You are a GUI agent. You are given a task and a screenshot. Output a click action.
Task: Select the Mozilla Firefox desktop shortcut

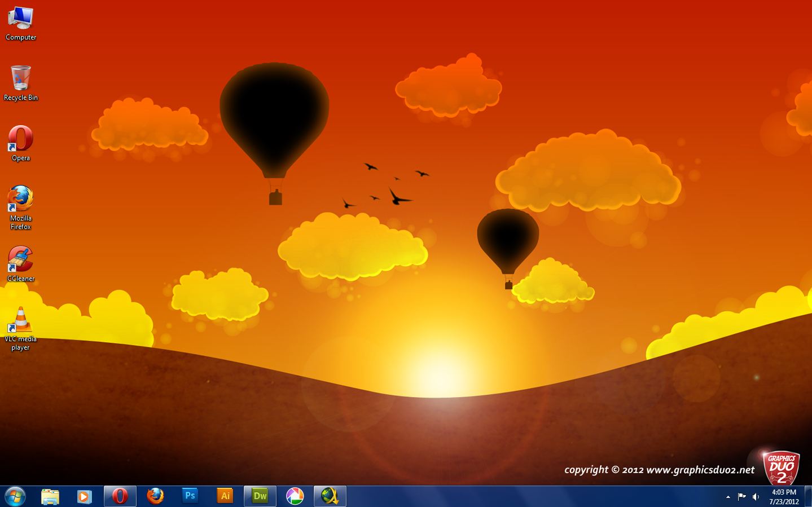[21, 208]
